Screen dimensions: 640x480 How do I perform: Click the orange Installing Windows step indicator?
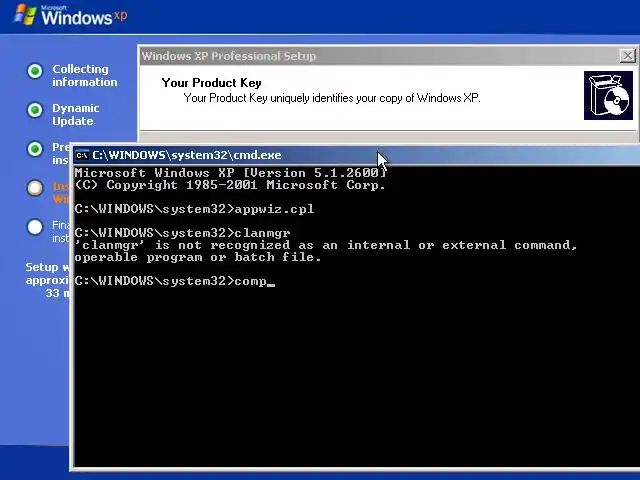[35, 188]
